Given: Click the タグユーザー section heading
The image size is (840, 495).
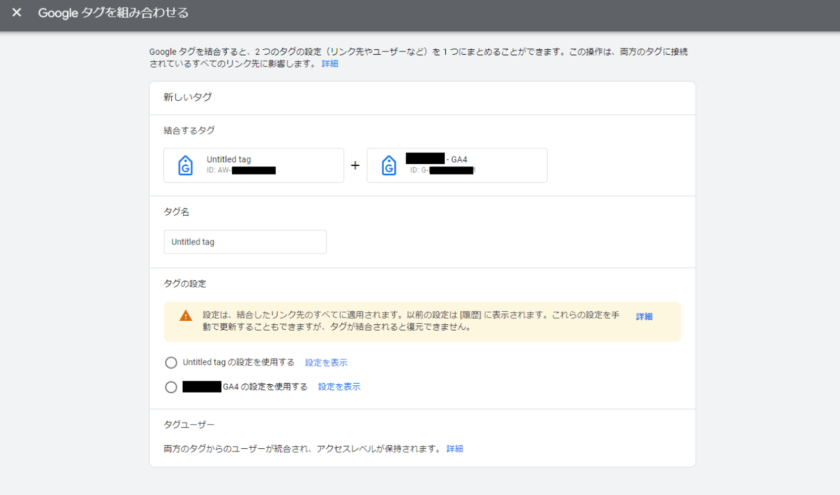Looking at the screenshot, I should click(x=189, y=425).
